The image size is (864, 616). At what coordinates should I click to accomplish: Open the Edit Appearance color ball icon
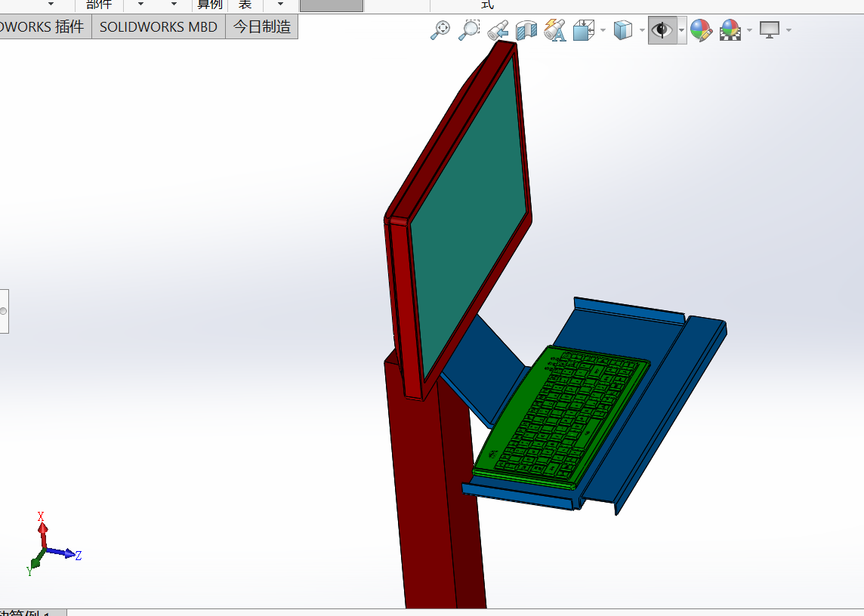tap(702, 29)
